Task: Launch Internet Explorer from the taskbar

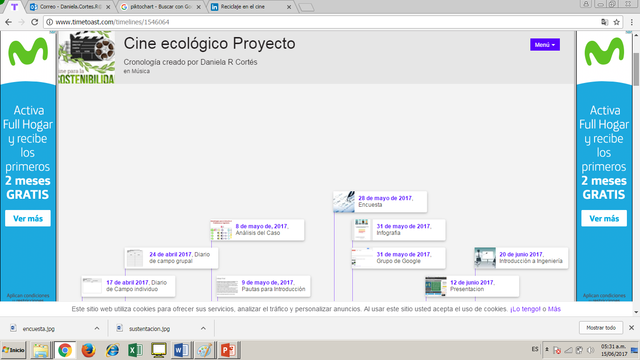Action: pyautogui.click(x=112, y=350)
